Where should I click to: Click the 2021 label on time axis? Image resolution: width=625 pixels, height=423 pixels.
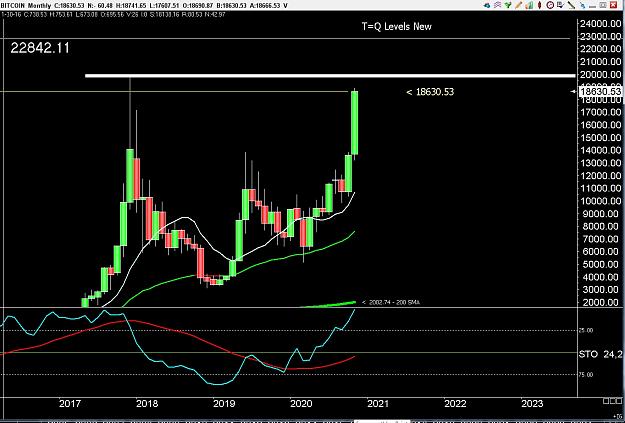click(x=378, y=403)
